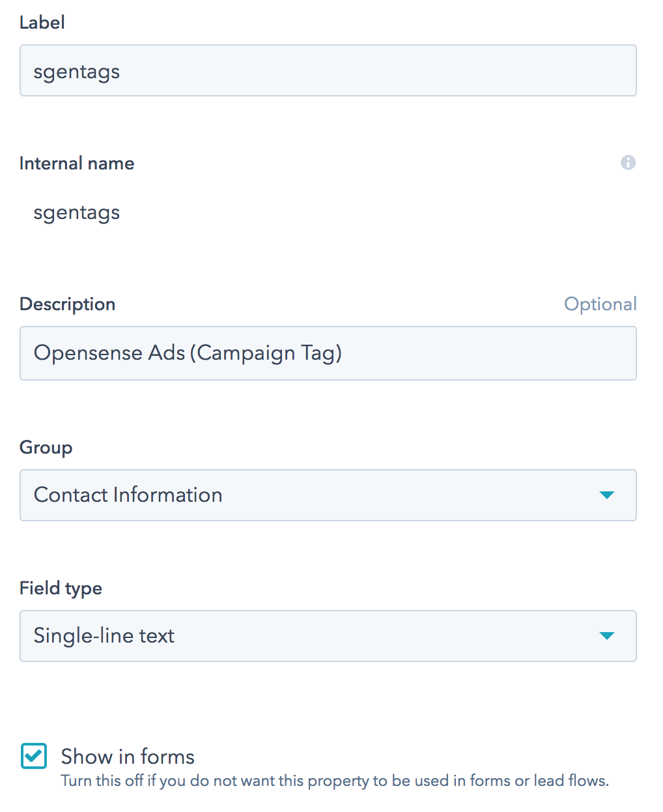
Task: Click 'Opensense Ads (Campaign Tag)' text in Description
Action: point(188,353)
